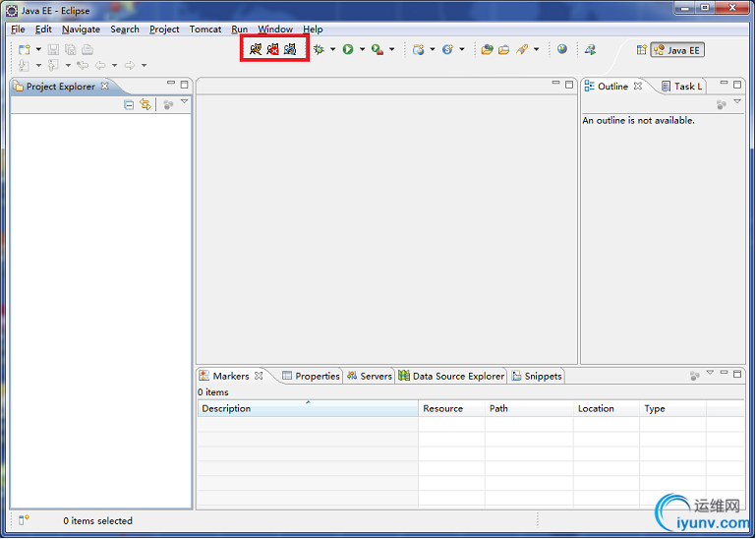
Task: Click the Save disk icon
Action: point(53,49)
